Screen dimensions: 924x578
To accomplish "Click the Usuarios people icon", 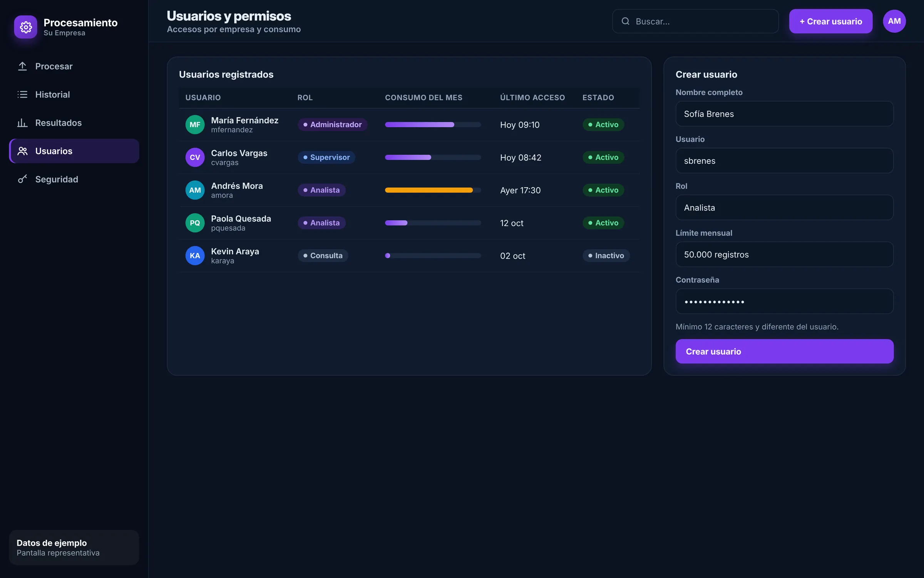I will [22, 151].
